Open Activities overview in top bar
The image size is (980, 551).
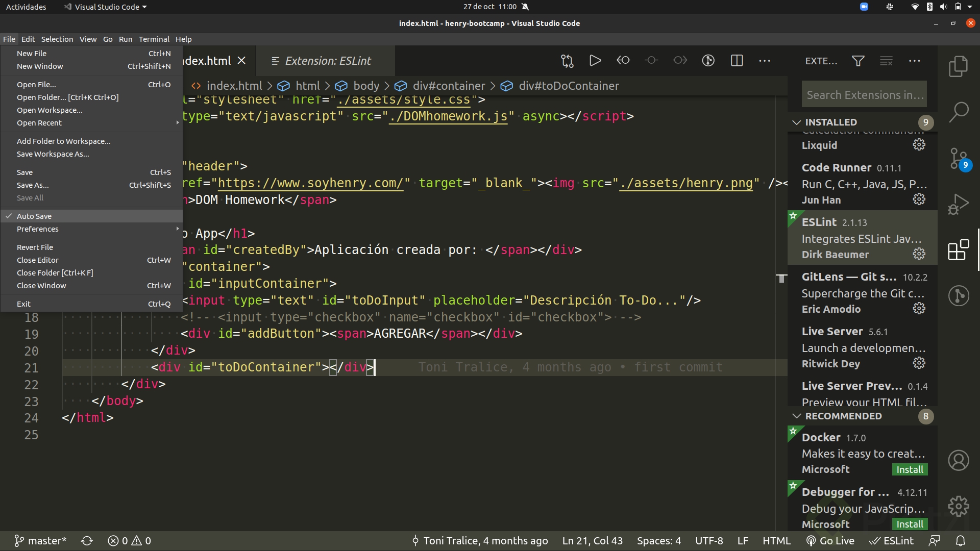[x=26, y=7]
